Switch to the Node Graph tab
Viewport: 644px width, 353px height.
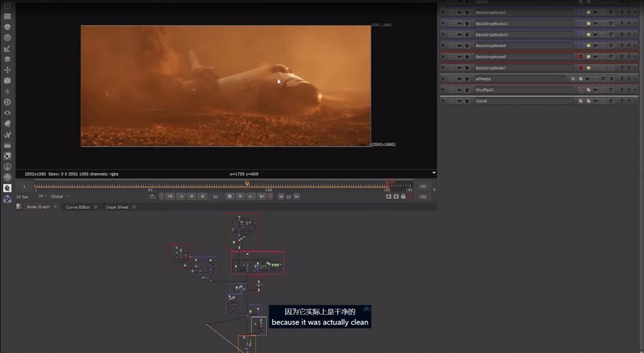[x=38, y=207]
